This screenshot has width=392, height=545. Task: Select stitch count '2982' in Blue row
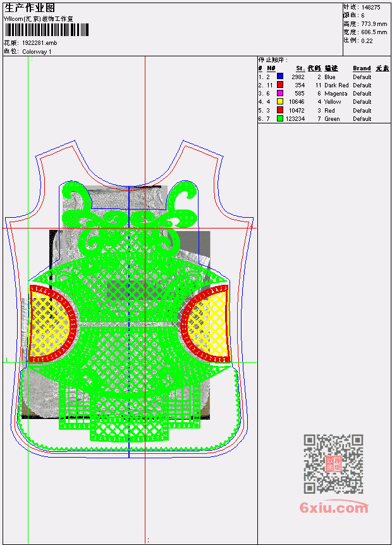pyautogui.click(x=298, y=77)
